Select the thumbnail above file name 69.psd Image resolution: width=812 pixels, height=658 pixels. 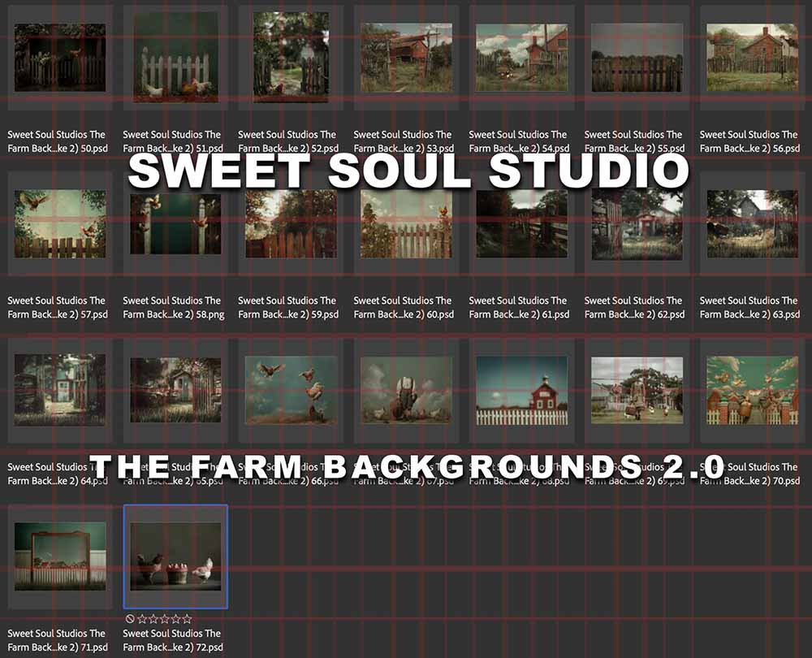pos(637,390)
